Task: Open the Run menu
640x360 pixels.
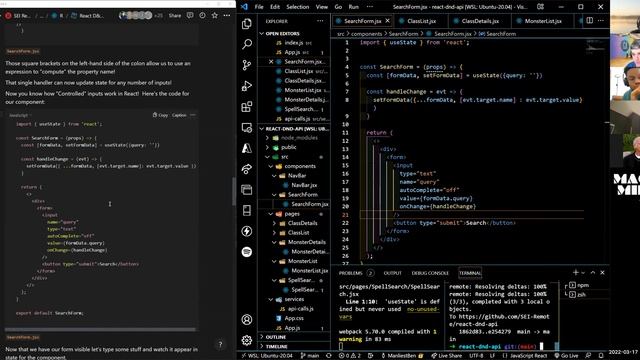Action: coord(353,7)
